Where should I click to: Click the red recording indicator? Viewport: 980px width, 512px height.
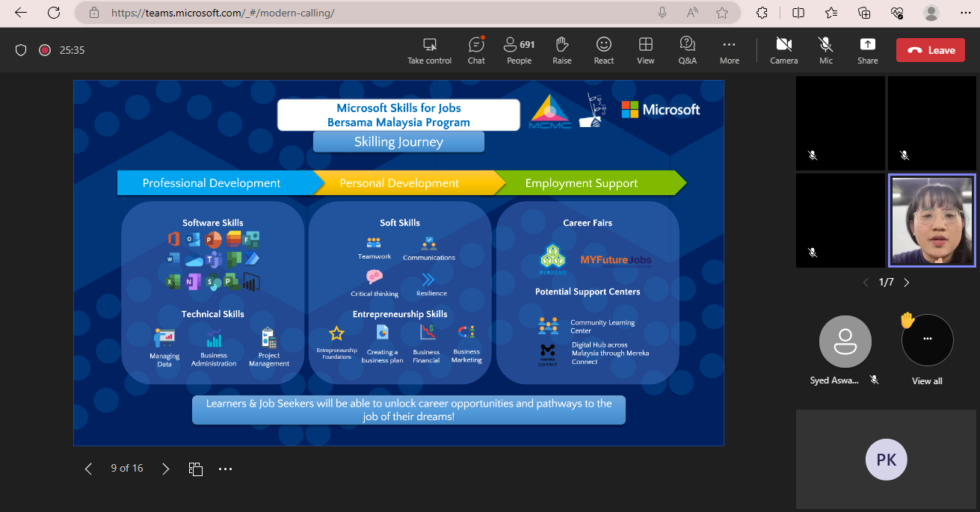click(45, 50)
